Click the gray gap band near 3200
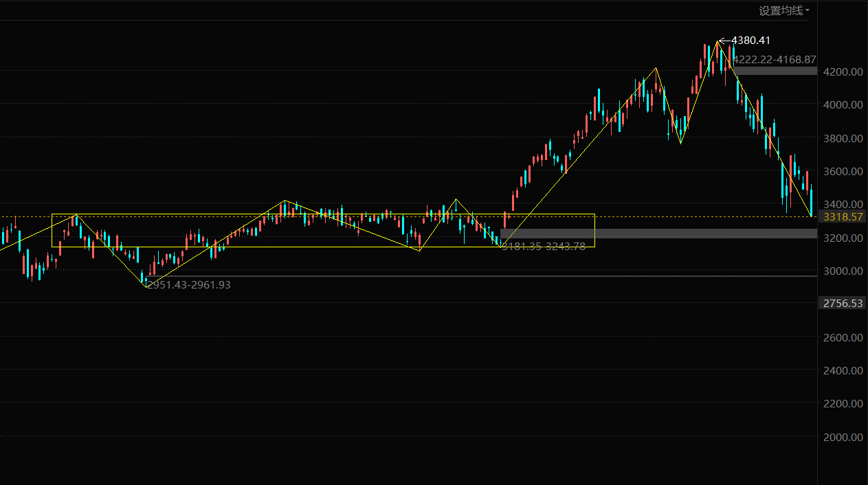 point(658,234)
